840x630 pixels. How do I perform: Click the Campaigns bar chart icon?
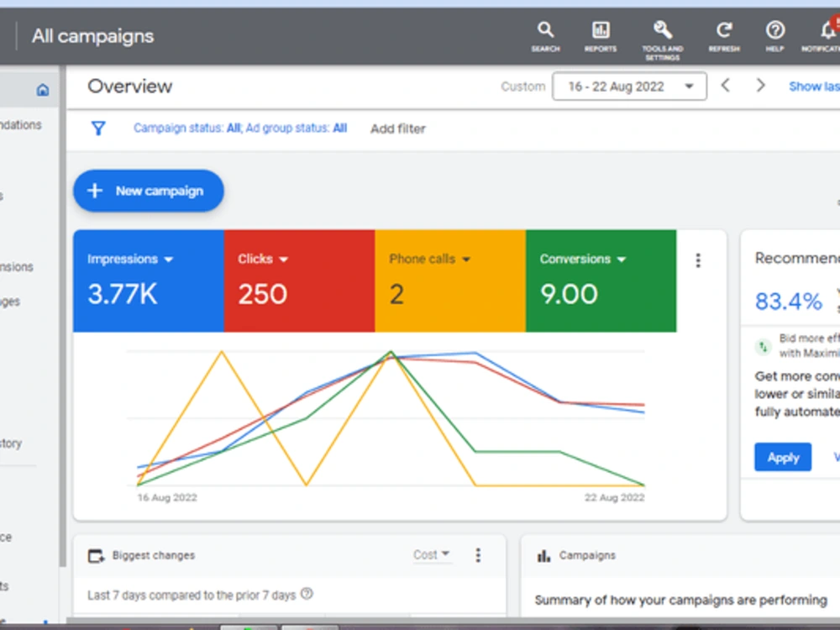(543, 556)
